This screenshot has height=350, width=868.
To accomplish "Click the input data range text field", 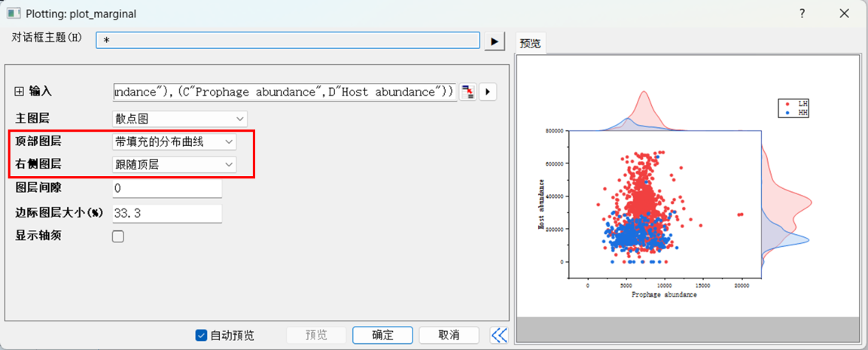I will 285,92.
